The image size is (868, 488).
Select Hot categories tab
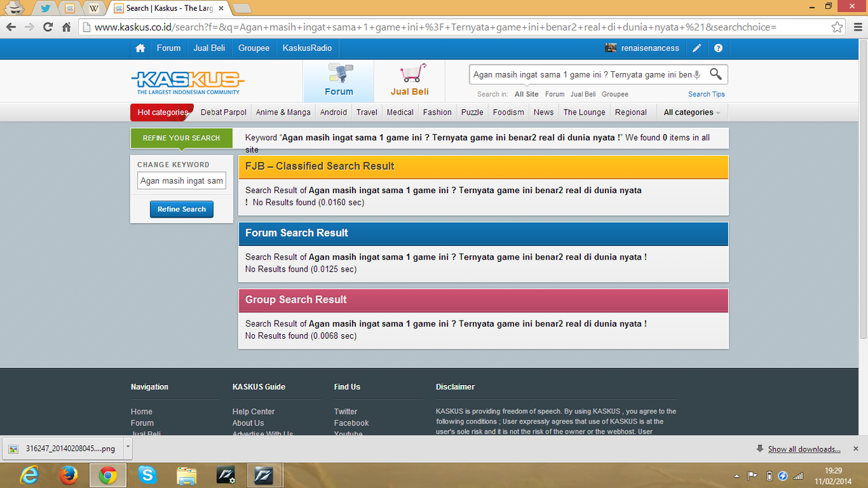[x=162, y=113]
